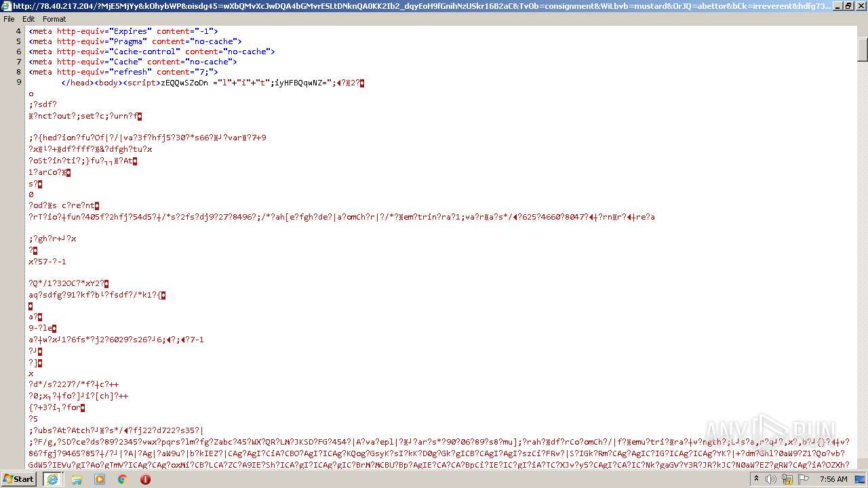
Task: Open the Start menu
Action: 19,479
